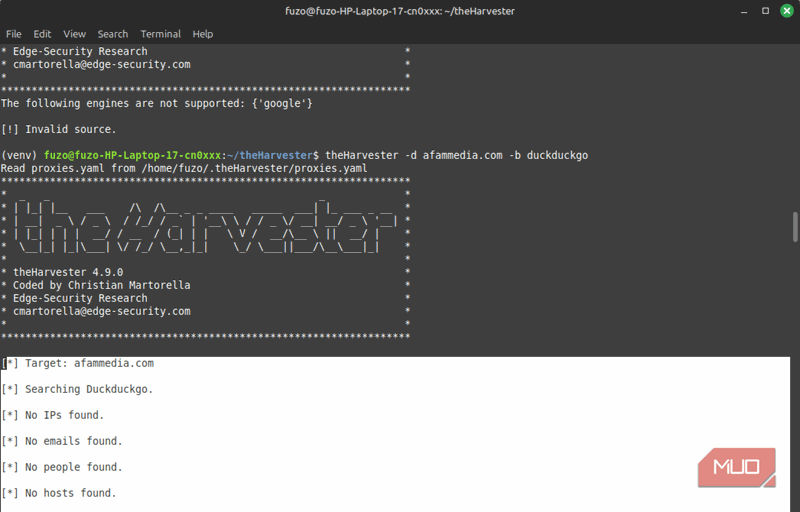
Task: Open the Terminal menu
Action: (160, 34)
